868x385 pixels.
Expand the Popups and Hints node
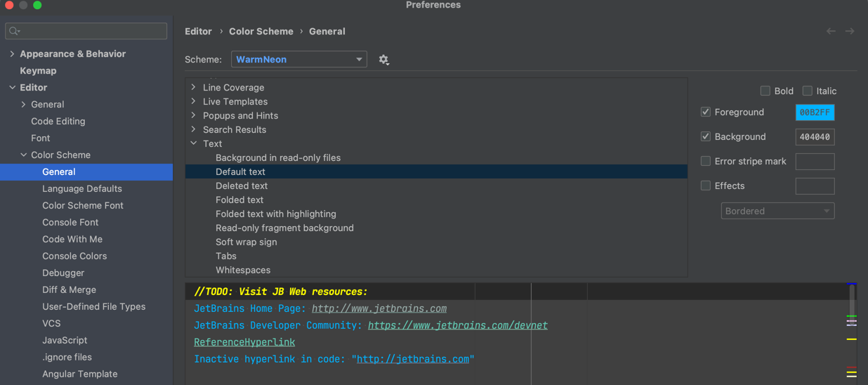194,115
